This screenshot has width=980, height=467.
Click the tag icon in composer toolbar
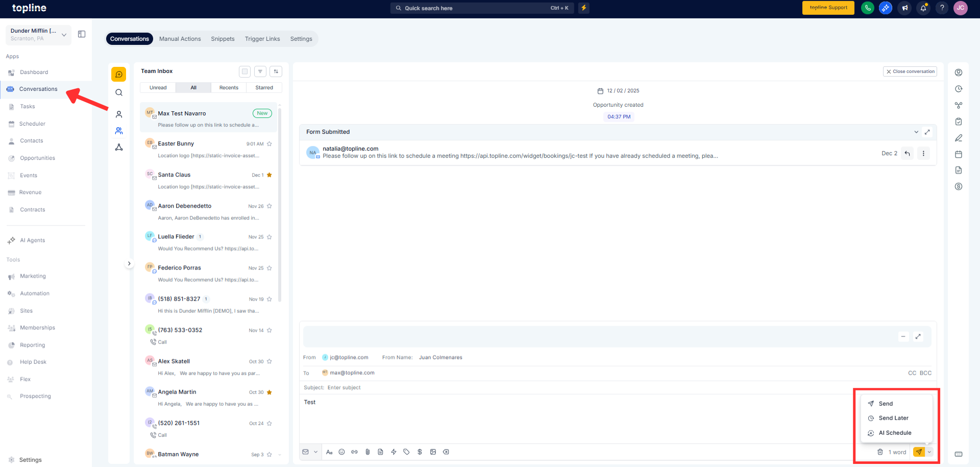(406, 452)
